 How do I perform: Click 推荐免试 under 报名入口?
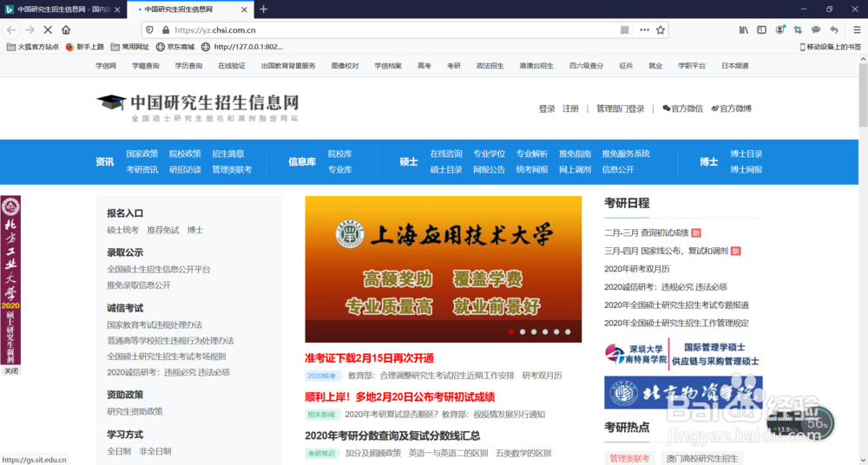[163, 230]
